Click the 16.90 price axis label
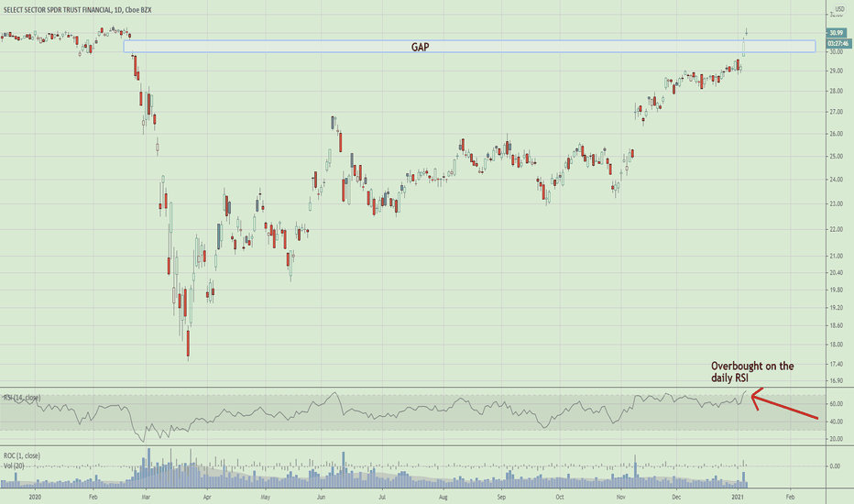The image size is (854, 504). (836, 380)
